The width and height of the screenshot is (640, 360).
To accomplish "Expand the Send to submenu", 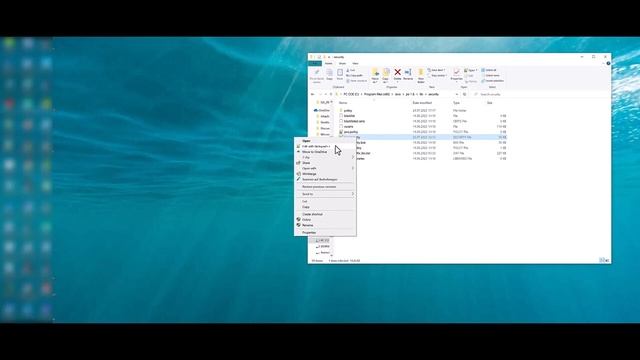I will point(325,194).
